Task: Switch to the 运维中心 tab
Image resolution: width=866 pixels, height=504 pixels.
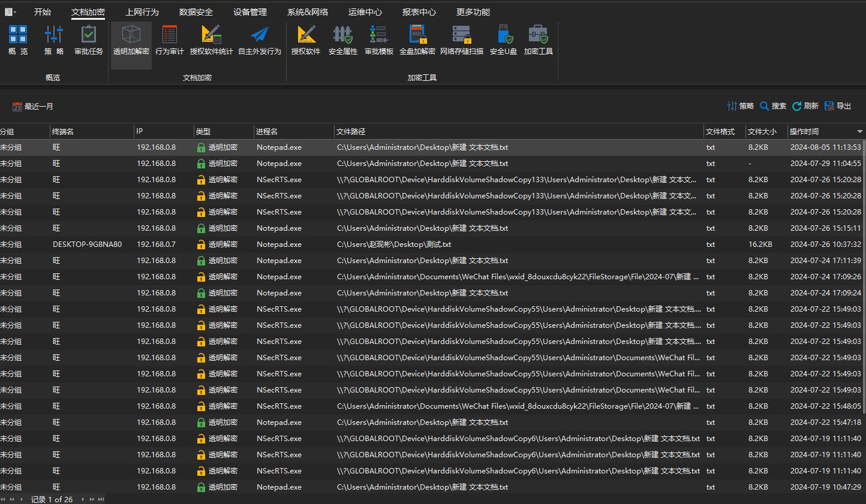Action: tap(365, 12)
